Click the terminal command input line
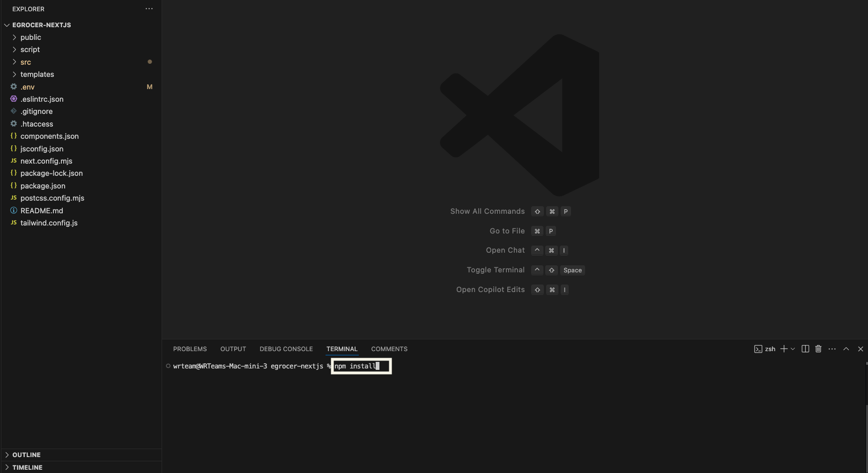 pyautogui.click(x=361, y=366)
